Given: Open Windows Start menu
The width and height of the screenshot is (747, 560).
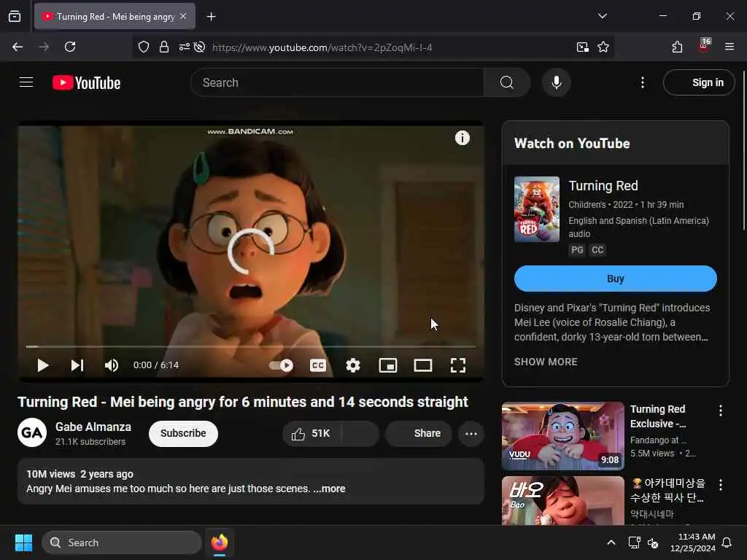Looking at the screenshot, I should tap(23, 542).
